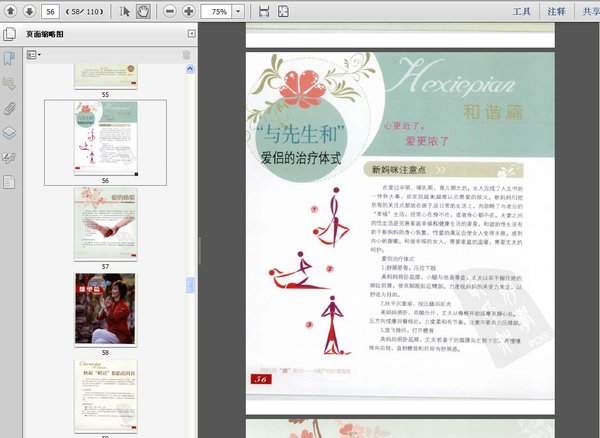Collapse the 页面缩略图 navigation panel
600x438 pixels.
click(191, 34)
